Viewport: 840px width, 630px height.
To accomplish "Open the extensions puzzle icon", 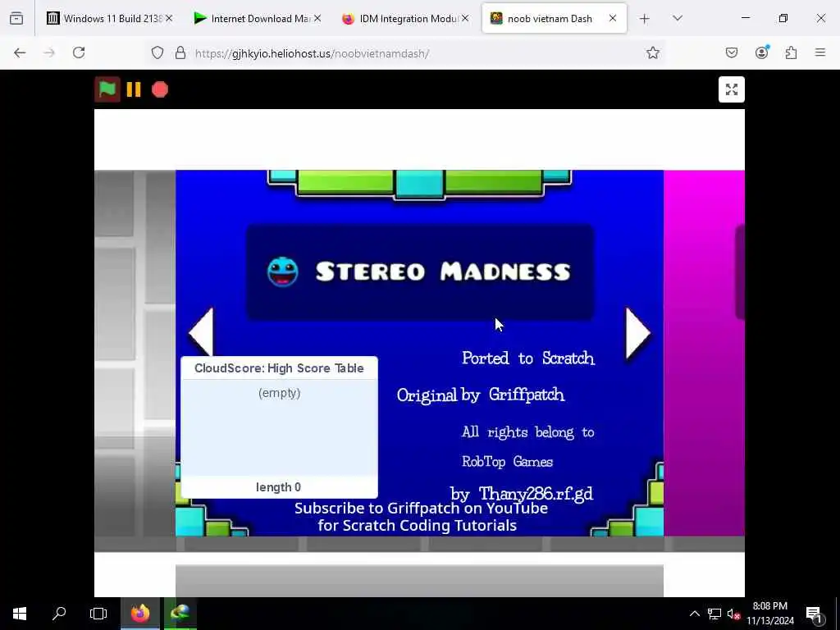I will click(791, 52).
